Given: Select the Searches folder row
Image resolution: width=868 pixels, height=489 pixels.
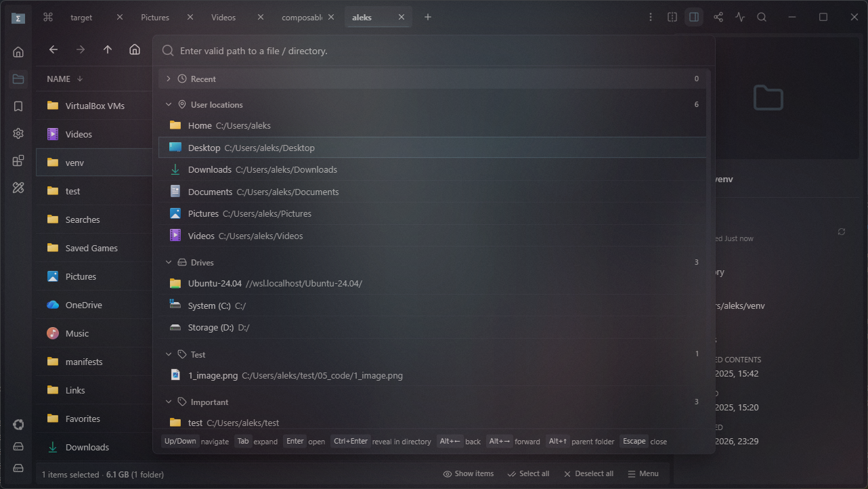Looking at the screenshot, I should (94, 219).
